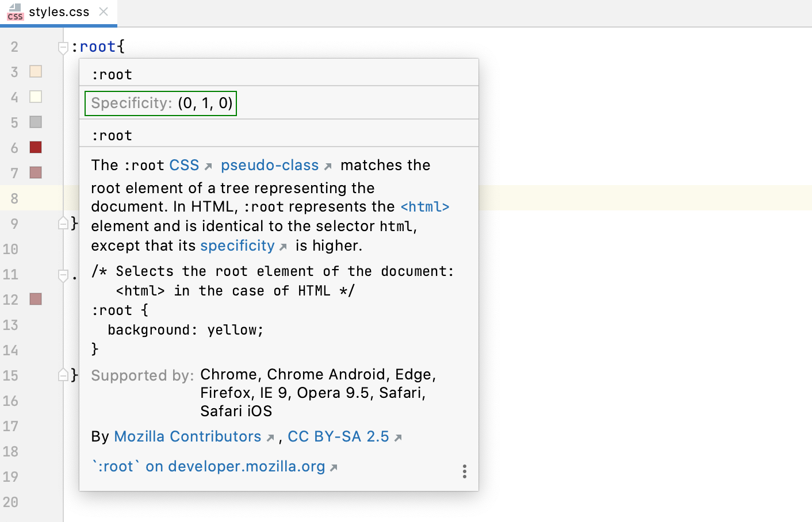Image resolution: width=812 pixels, height=522 pixels.
Task: Select the styles.css editor tab
Action: (x=58, y=11)
